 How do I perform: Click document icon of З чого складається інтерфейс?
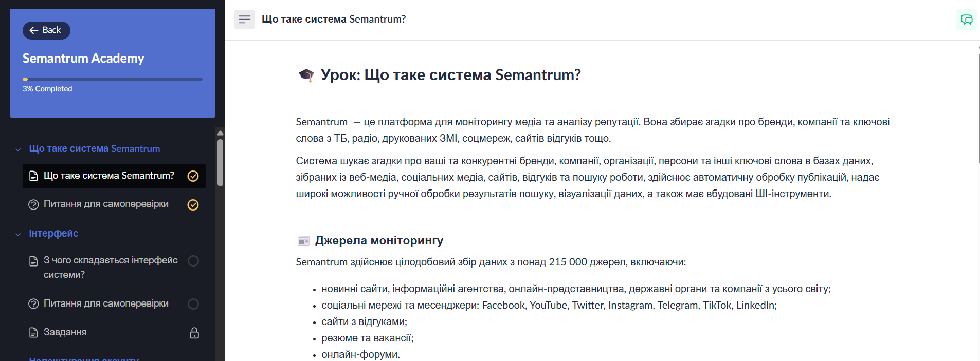33,261
